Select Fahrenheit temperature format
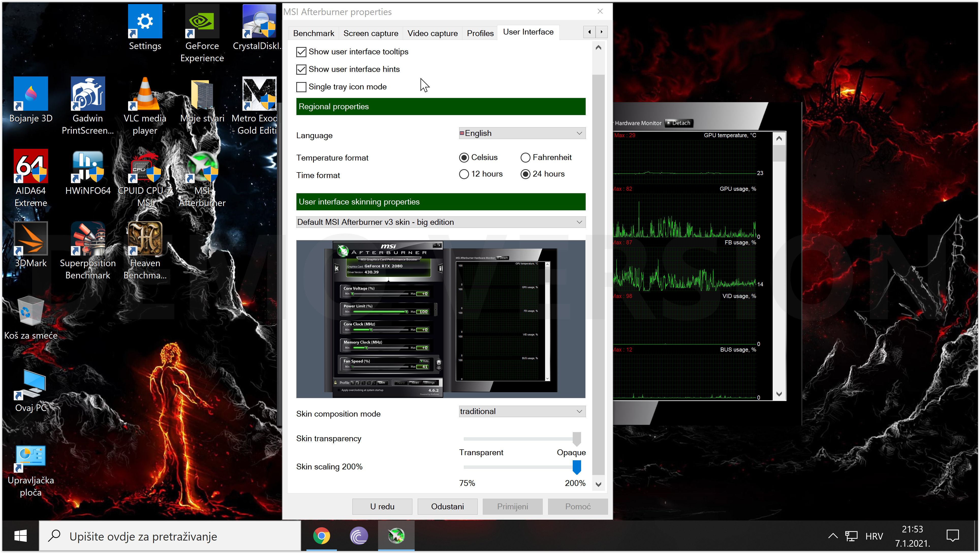Screen dimensions: 980x553 525,157
